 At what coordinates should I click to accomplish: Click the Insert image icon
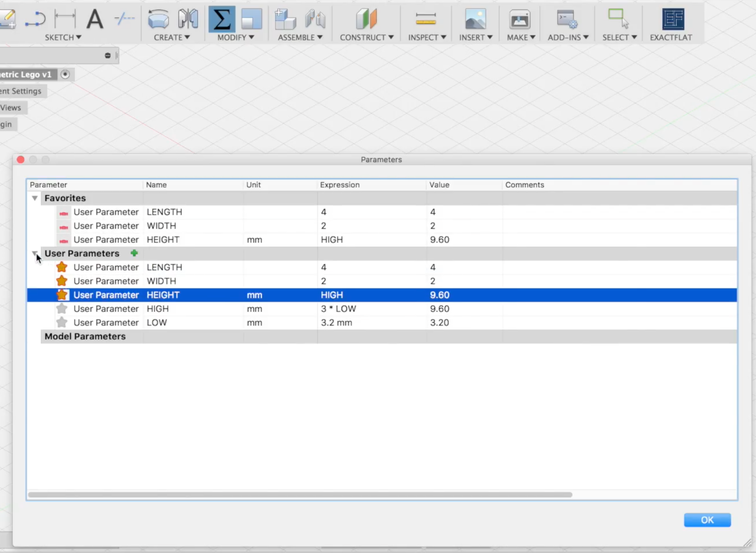point(475,19)
